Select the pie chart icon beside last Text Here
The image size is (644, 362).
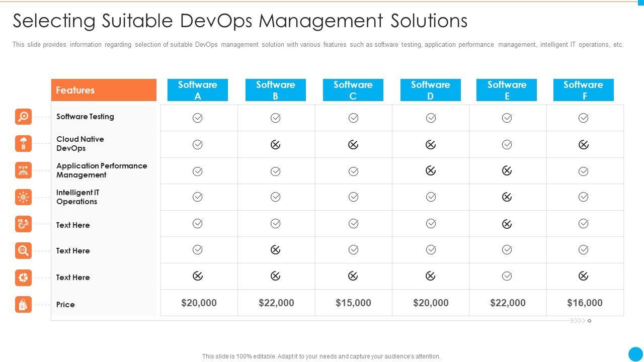[23, 278]
